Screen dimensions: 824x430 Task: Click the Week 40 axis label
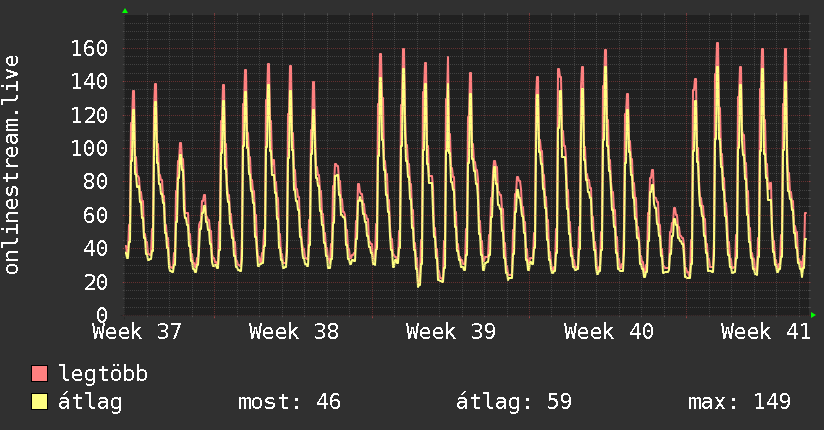click(x=609, y=332)
